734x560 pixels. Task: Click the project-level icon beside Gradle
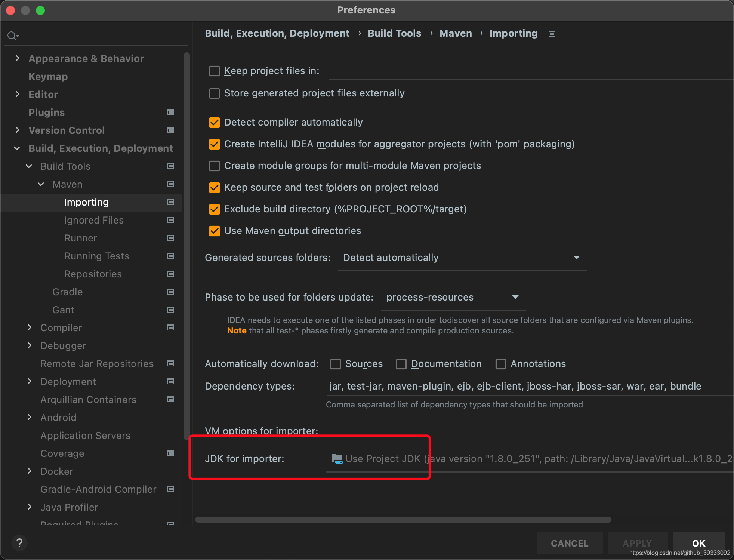tap(171, 292)
